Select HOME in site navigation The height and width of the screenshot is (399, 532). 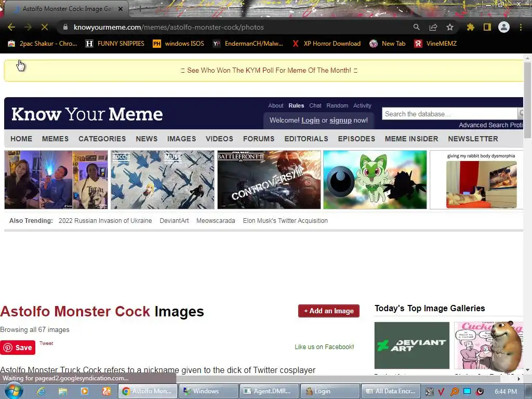click(21, 139)
